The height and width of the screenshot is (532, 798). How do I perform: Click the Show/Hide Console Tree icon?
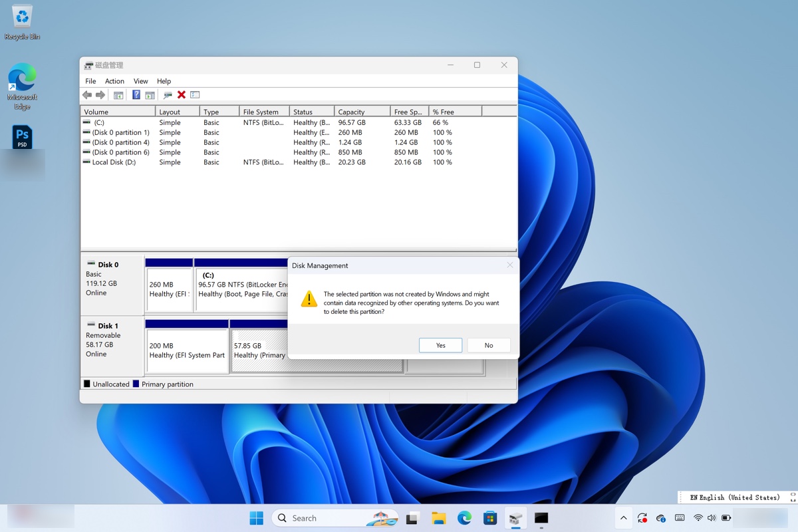[x=118, y=95]
